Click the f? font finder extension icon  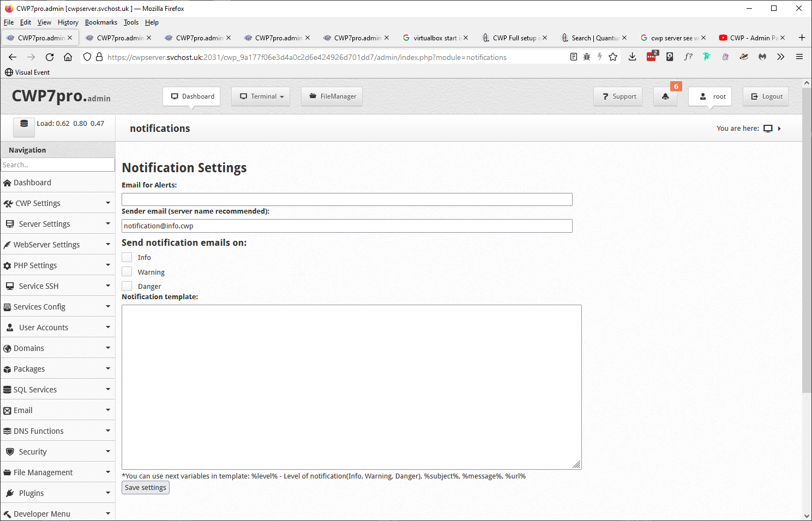coord(688,57)
